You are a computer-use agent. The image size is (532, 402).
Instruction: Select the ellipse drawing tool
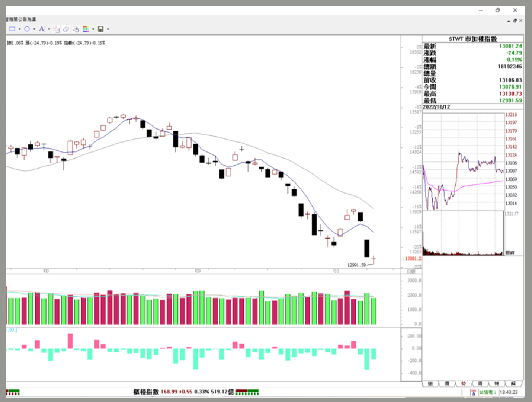tap(27, 29)
